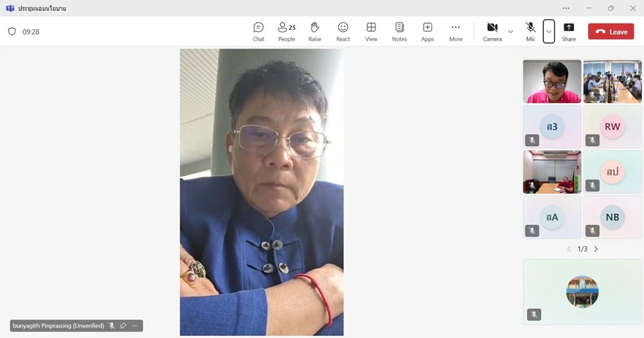Click the bunyagith Pinprasong name label
644x338 pixels.
pyautogui.click(x=58, y=326)
